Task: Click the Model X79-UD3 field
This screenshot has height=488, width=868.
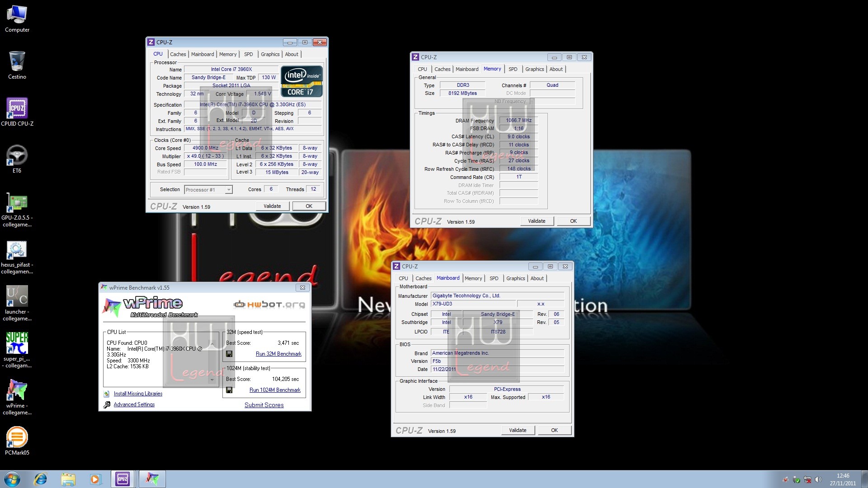Action: point(473,304)
